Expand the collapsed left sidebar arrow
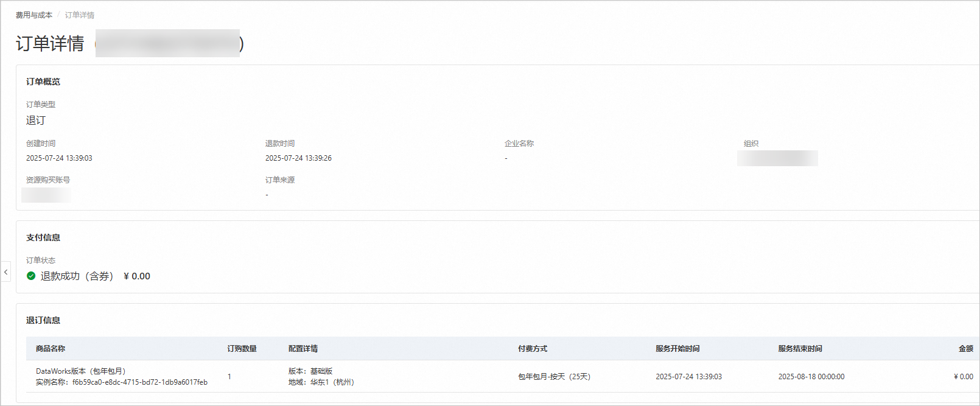The height and width of the screenshot is (406, 980). pyautogui.click(x=5, y=271)
